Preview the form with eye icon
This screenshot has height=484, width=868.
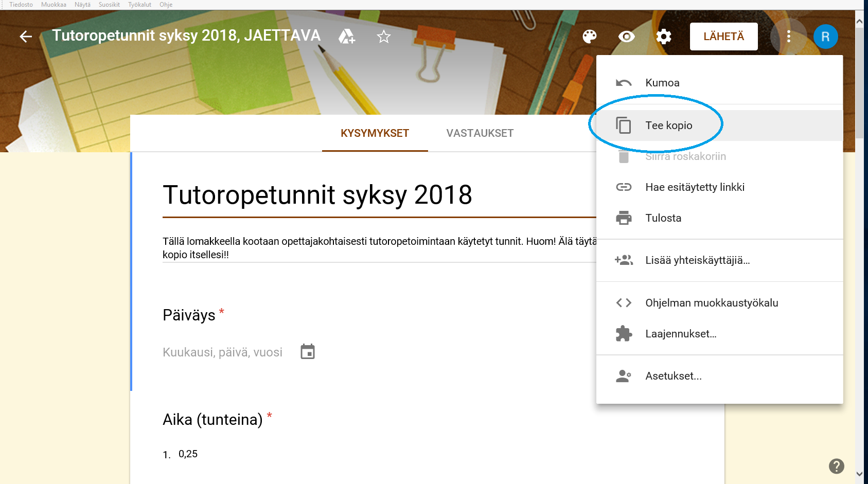626,37
